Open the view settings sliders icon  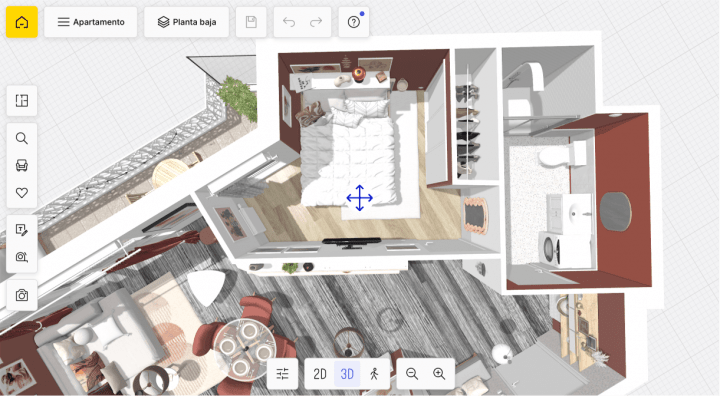(x=282, y=374)
